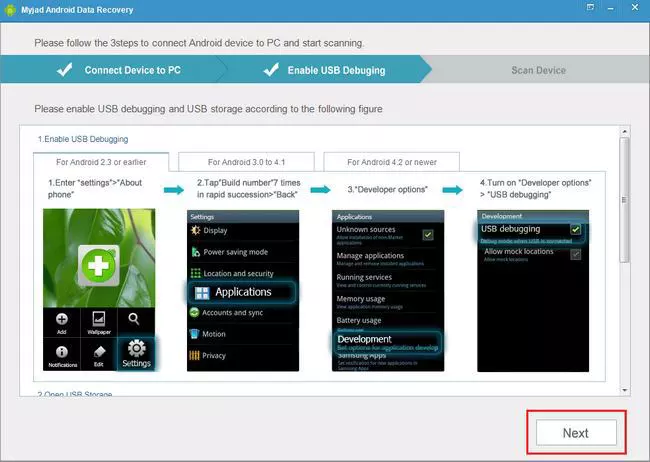Click the scroll down arrow of instructions panel
The image size is (650, 462).
coord(624,390)
